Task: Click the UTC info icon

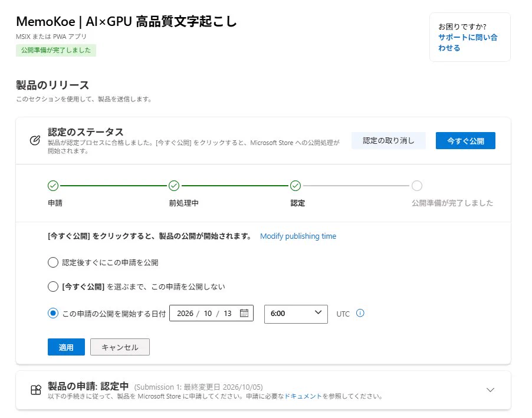Action: 360,313
